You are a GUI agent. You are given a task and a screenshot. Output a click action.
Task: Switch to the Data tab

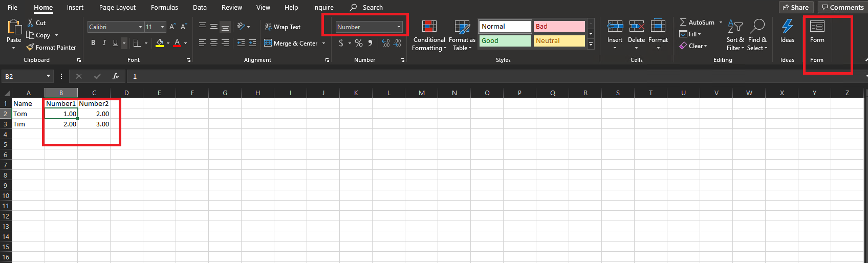(x=200, y=7)
